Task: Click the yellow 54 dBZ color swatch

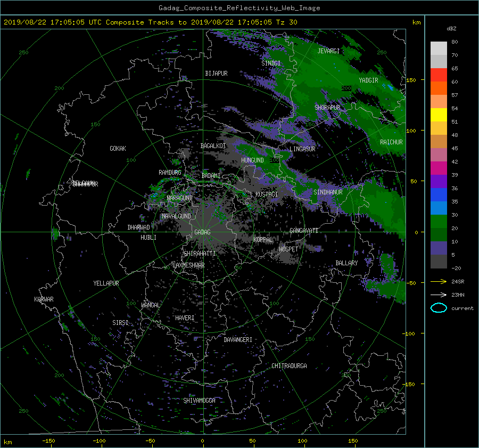Action: (x=439, y=115)
